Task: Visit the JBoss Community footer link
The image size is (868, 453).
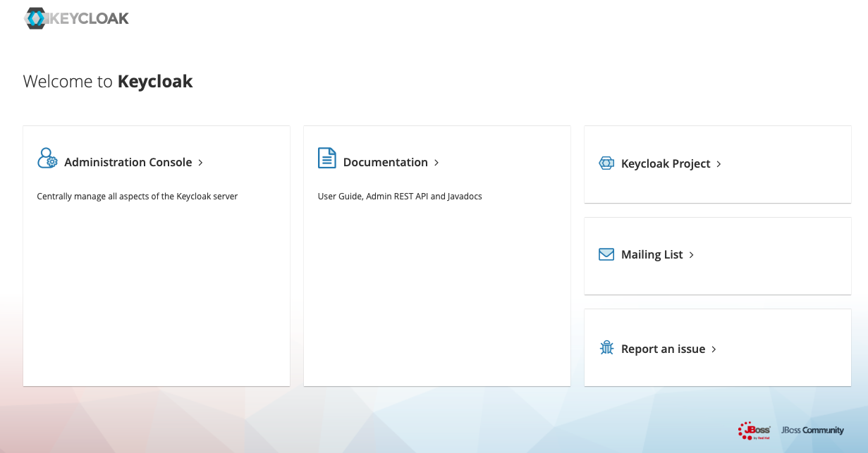Action: (812, 430)
